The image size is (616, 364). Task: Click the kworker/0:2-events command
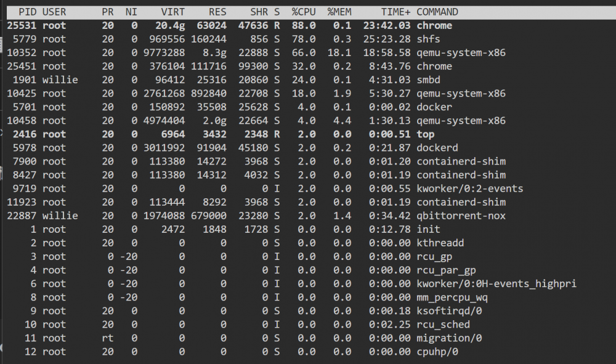pos(470,188)
